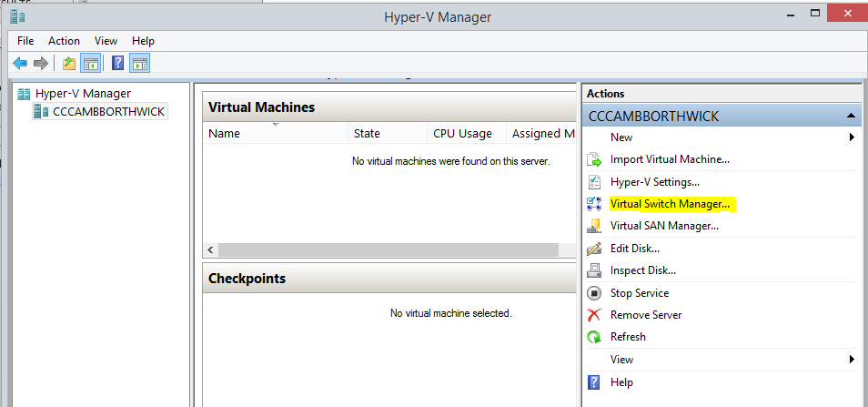
Task: Collapse the CCCAMBBORTHWICK actions section
Action: coord(850,117)
